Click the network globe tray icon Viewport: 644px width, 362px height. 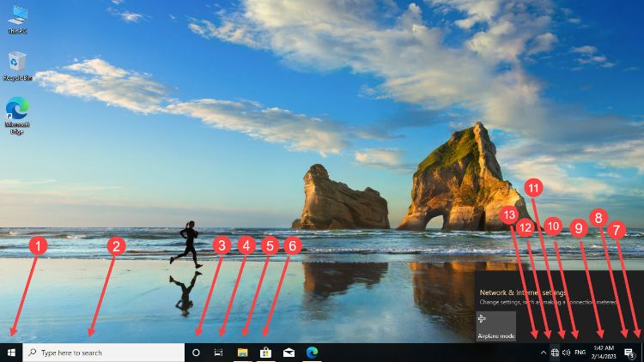pyautogui.click(x=555, y=353)
